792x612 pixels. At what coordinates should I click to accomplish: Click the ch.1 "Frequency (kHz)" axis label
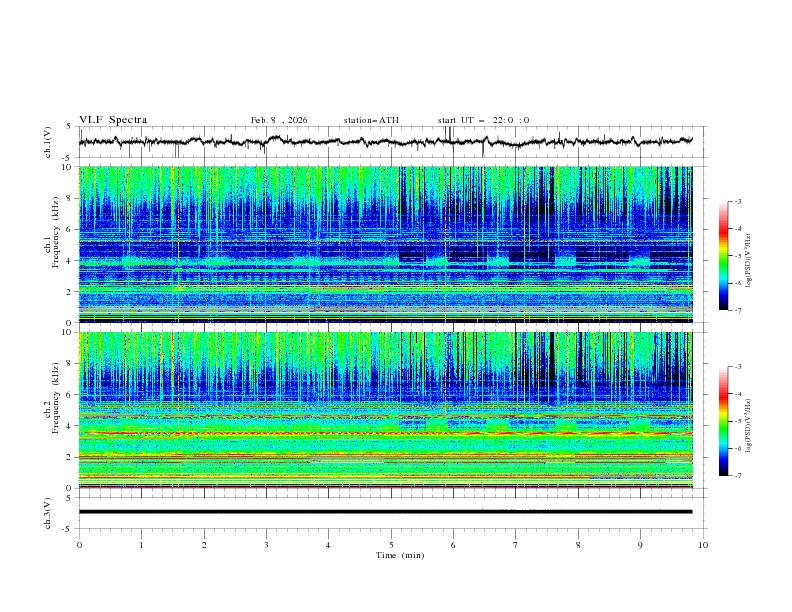click(56, 232)
